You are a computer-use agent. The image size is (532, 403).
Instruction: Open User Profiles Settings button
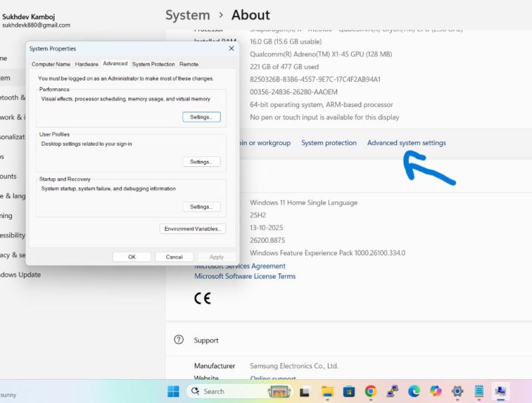click(201, 162)
